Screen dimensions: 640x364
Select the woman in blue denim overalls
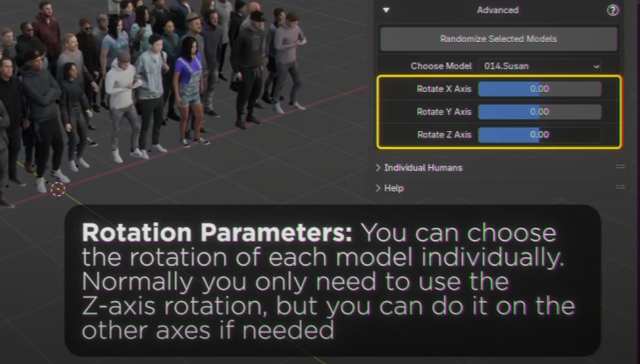coord(190,87)
